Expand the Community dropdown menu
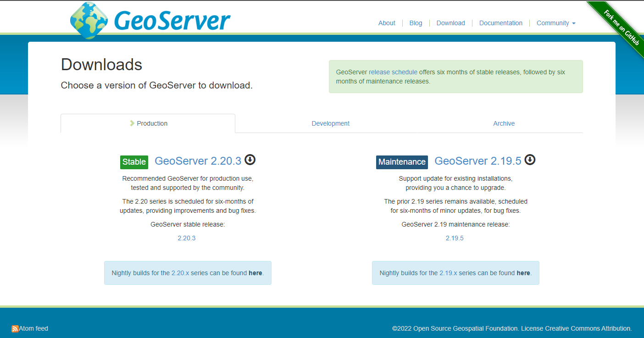The height and width of the screenshot is (338, 644). click(555, 23)
